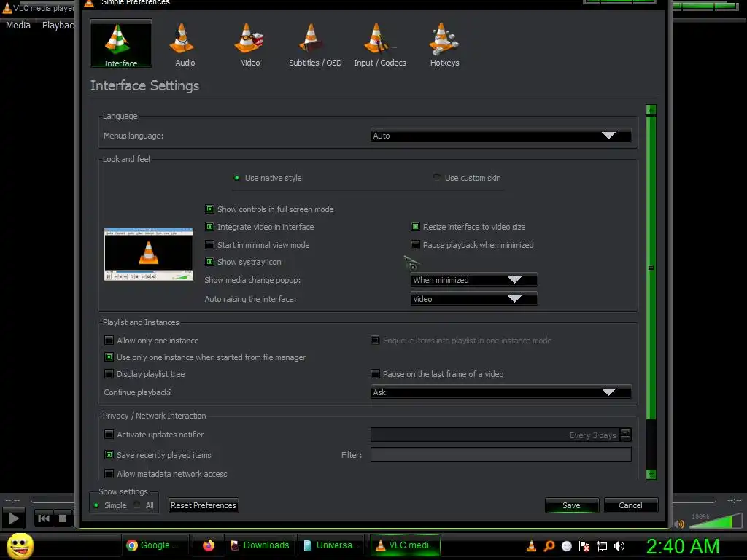Open the Media menu in VLC
Screen dimensions: 747x560
point(18,26)
